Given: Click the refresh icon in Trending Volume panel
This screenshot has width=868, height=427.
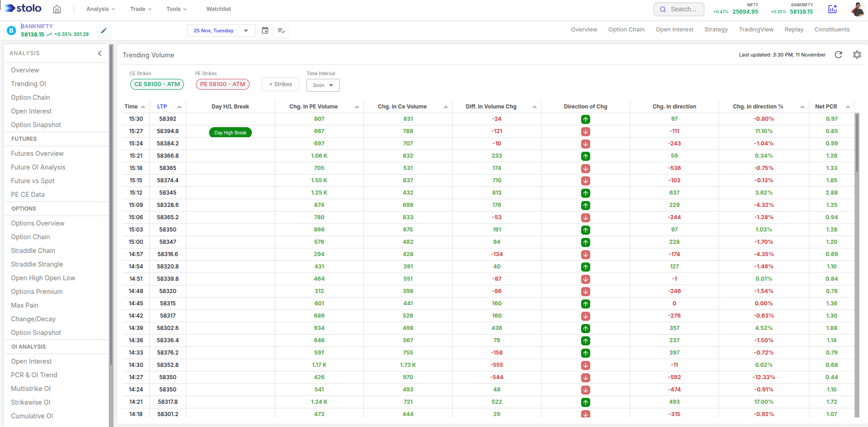Looking at the screenshot, I should click(x=839, y=55).
